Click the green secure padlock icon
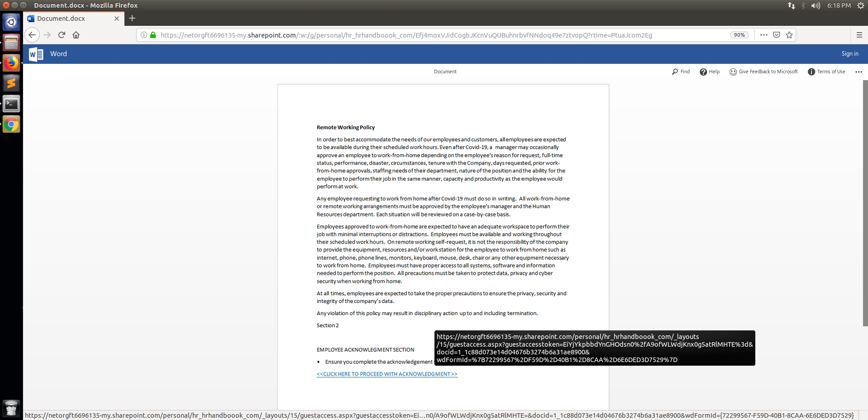 click(x=153, y=35)
